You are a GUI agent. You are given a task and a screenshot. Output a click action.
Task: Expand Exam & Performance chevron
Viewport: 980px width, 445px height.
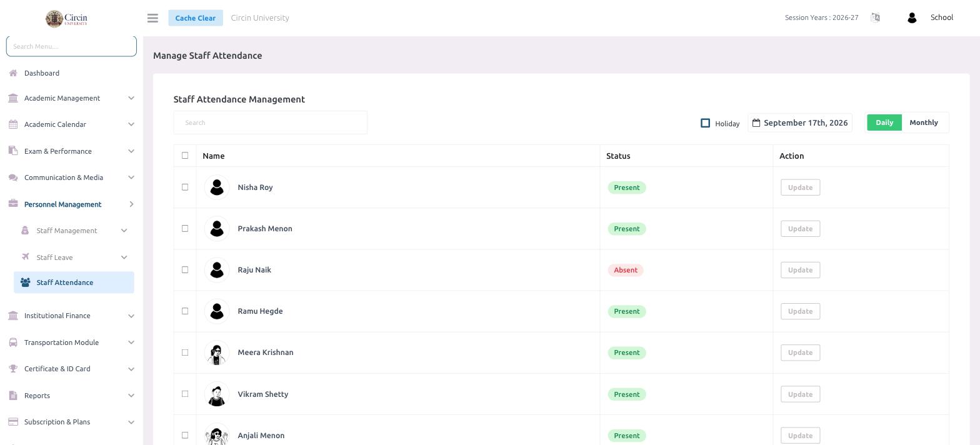point(131,151)
